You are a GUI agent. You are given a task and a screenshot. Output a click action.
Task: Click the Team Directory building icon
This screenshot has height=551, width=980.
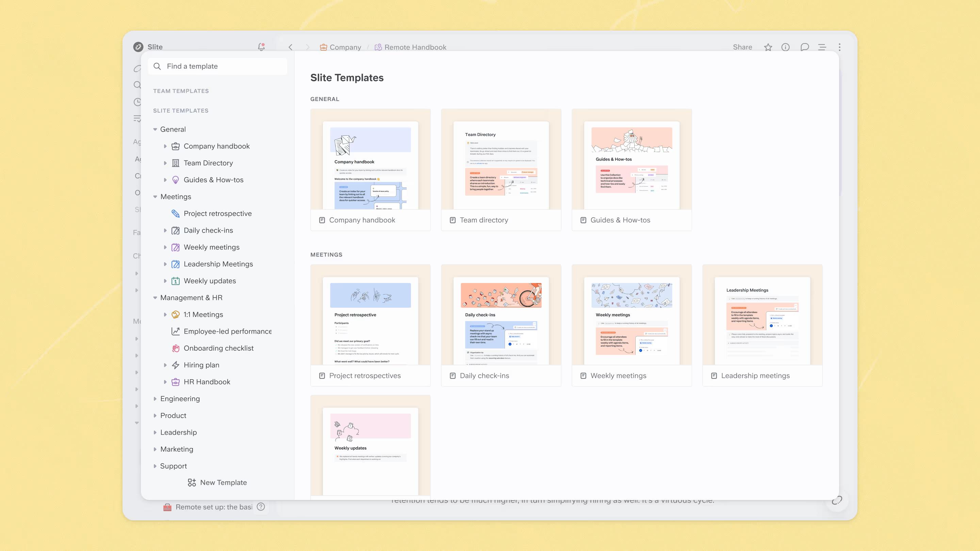coord(175,163)
